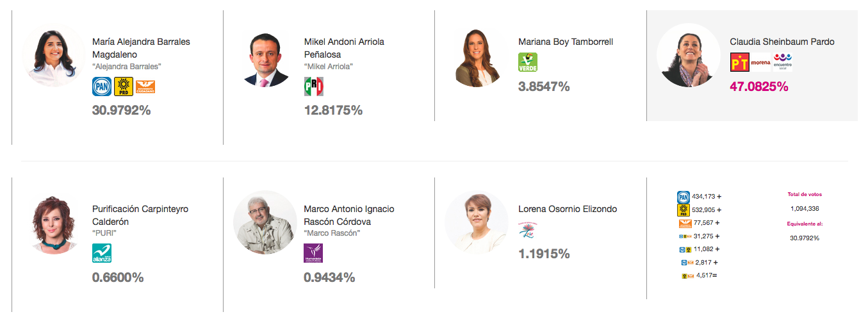
Task: Click the PAN logo beside 434,173 votes
Action: pyautogui.click(x=684, y=197)
